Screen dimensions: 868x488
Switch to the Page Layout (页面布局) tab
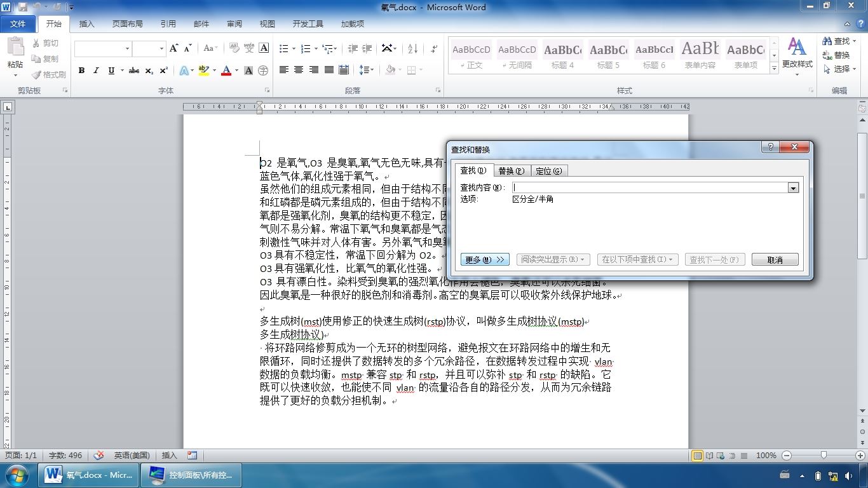127,24
